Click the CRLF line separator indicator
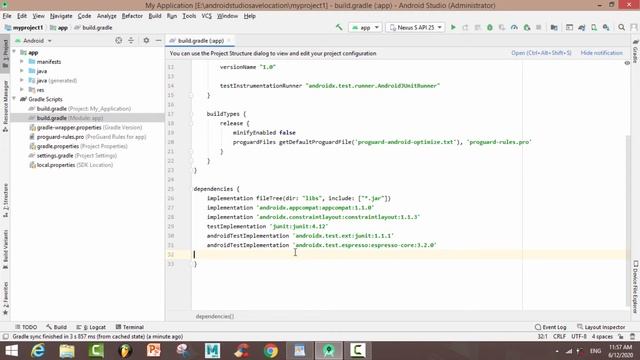This screenshot has width=640, height=360. [x=559, y=337]
